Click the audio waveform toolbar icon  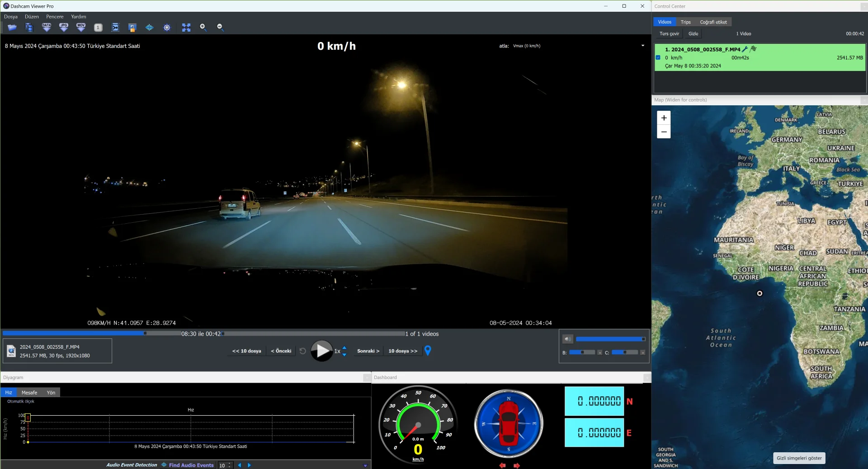coord(150,28)
